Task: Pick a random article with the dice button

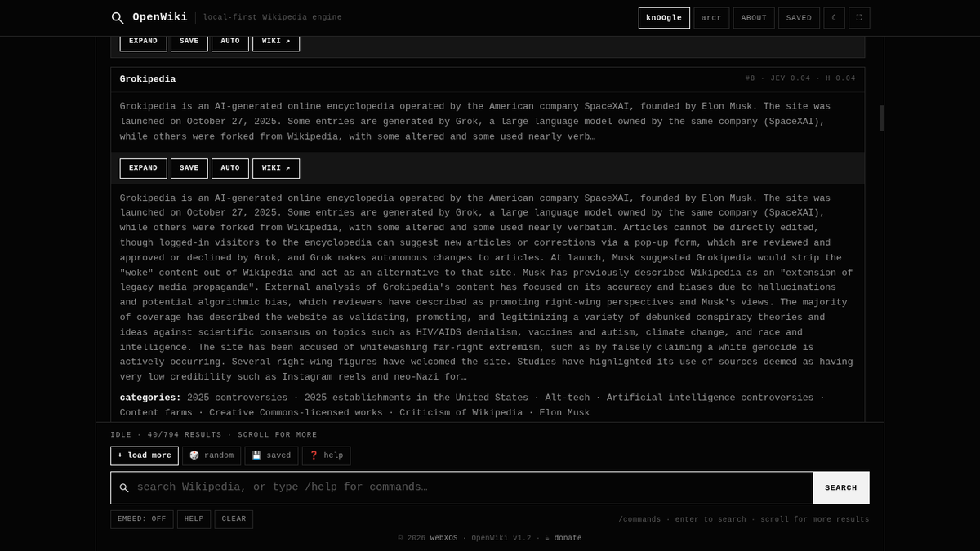Action: 212,455
